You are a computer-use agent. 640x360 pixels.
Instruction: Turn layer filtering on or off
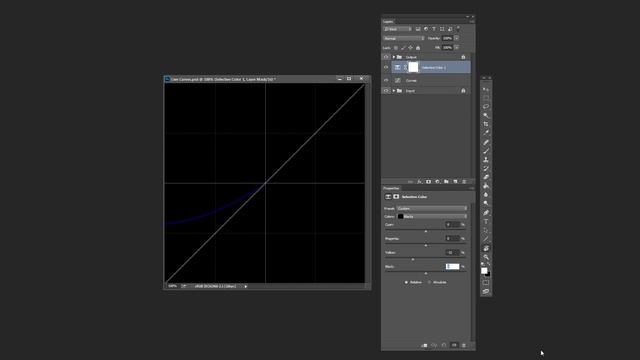[458, 29]
